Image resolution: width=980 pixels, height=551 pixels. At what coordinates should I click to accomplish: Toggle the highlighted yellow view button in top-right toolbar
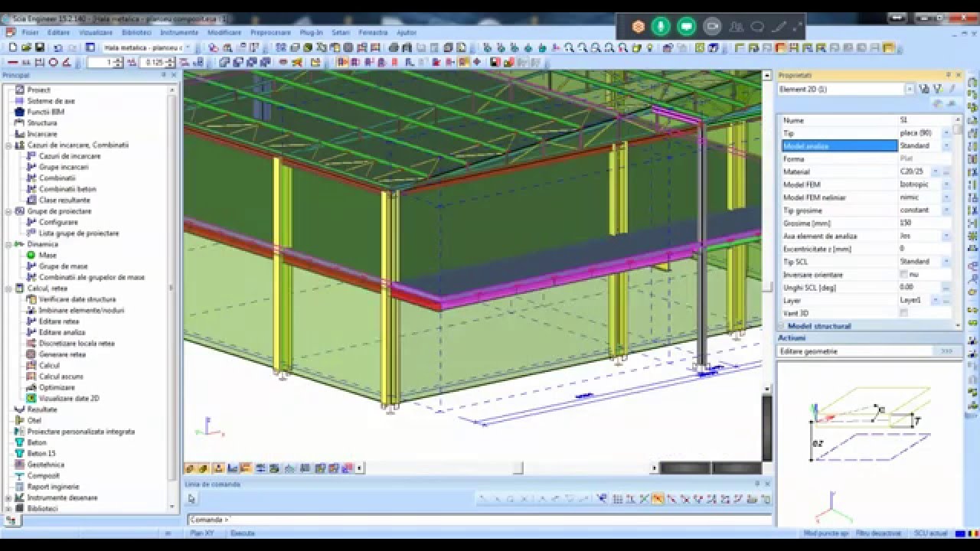[888, 47]
